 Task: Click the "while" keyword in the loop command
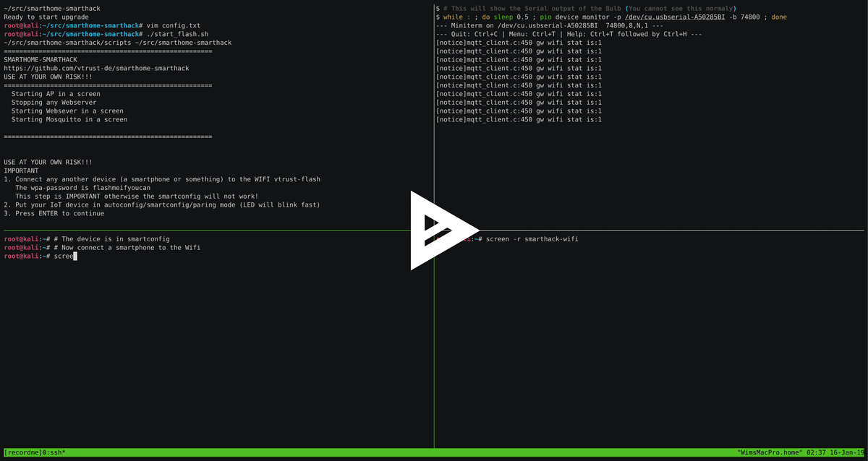point(453,17)
